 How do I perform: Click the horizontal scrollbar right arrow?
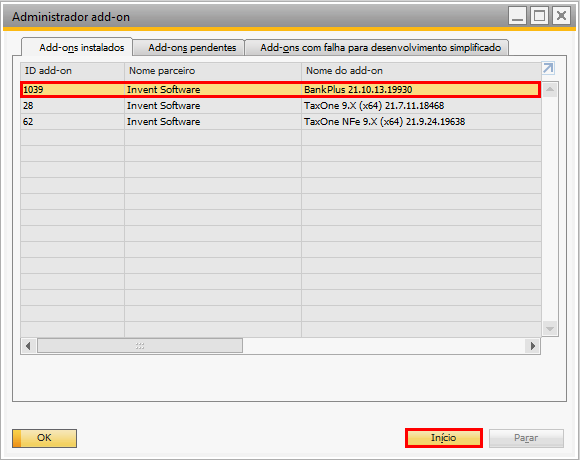point(533,346)
